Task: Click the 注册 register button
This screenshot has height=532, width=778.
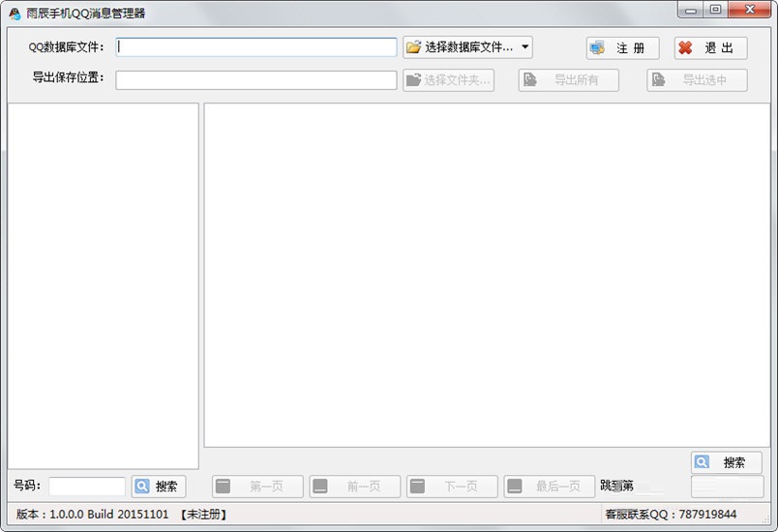Action: 622,48
